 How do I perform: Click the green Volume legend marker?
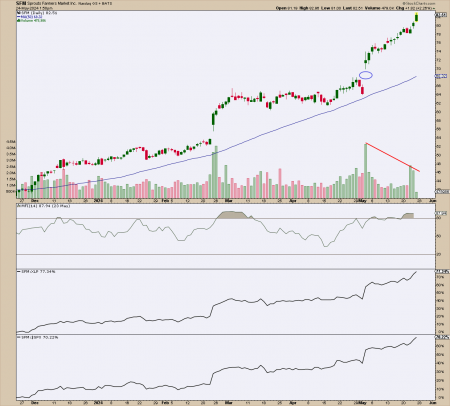[x=18, y=21]
